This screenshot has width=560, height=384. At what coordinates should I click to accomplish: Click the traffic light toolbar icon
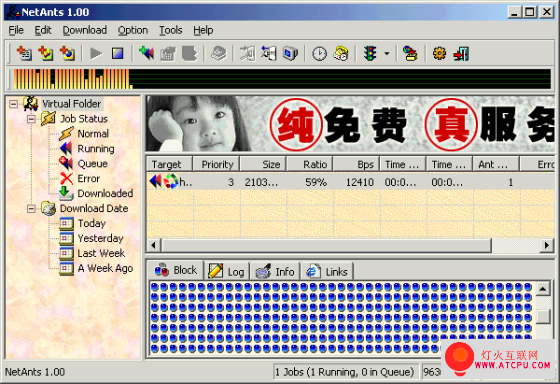coord(370,54)
